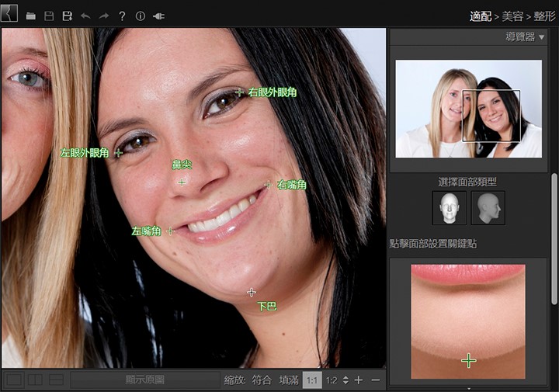Open help via question mark icon
559x392 pixels.
pyautogui.click(x=122, y=16)
